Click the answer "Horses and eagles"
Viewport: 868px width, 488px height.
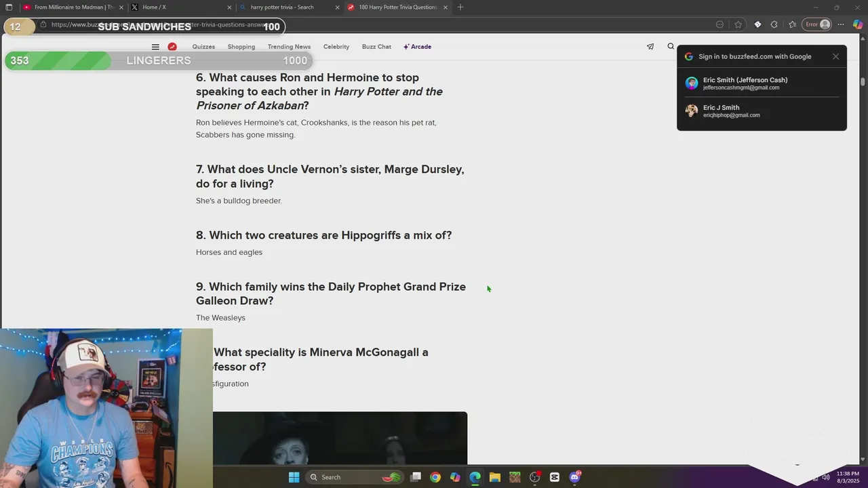229,252
